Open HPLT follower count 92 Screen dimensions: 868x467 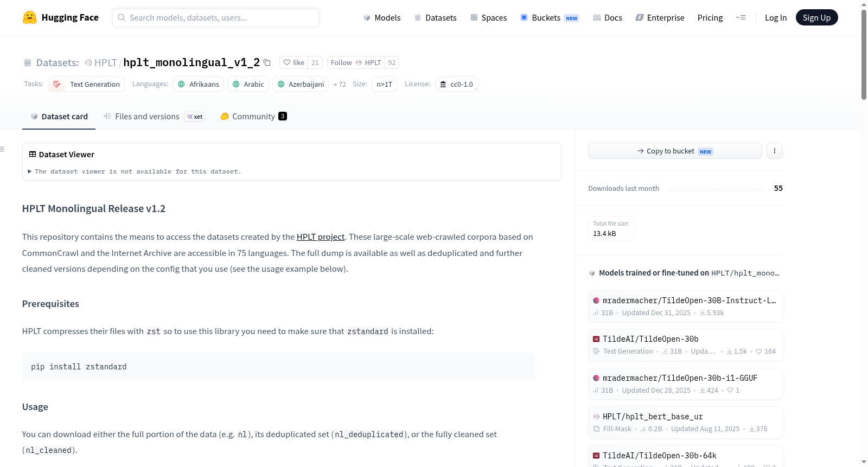point(392,62)
